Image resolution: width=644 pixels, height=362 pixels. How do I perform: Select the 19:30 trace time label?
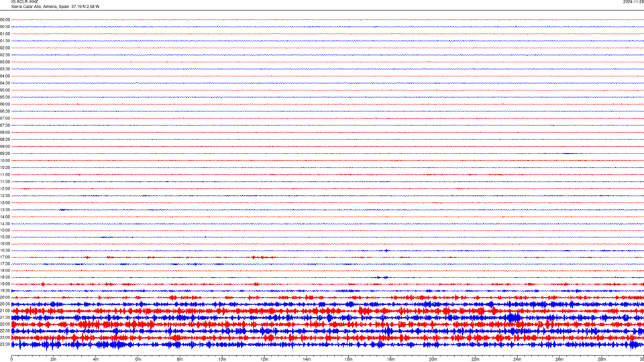tap(5, 290)
